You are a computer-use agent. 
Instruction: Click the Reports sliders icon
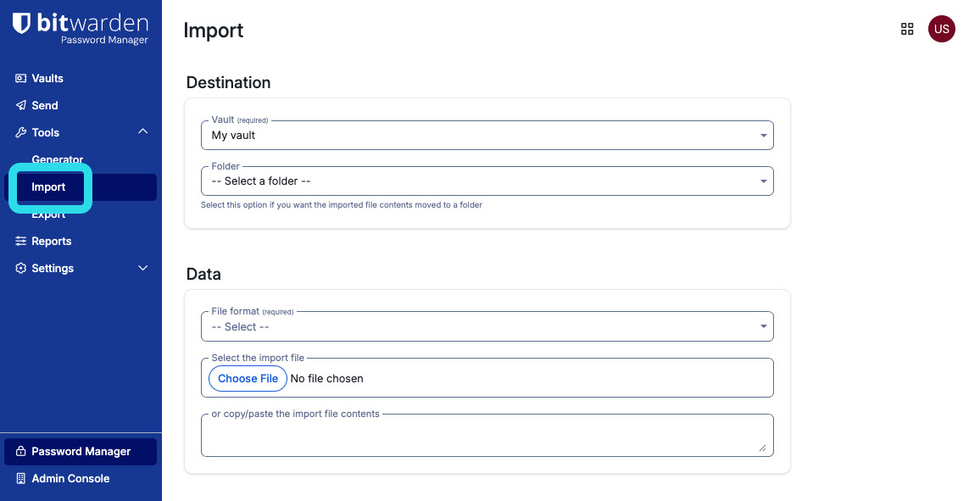click(21, 241)
